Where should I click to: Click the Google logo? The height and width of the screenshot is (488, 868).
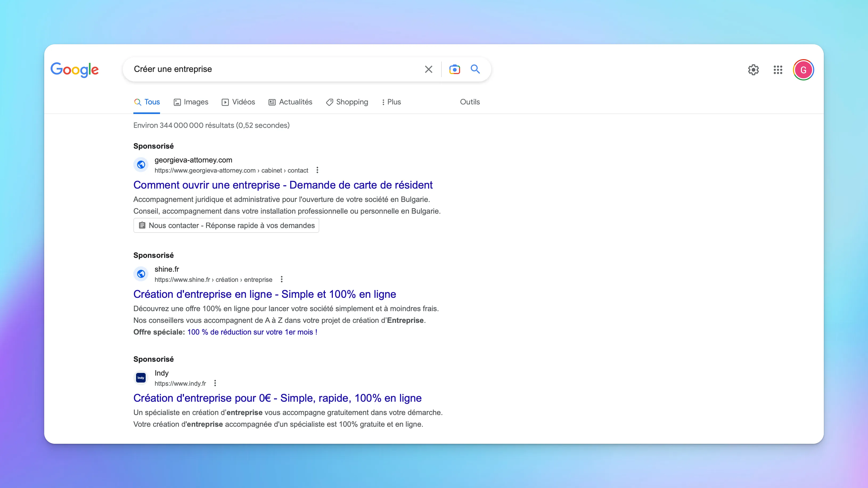coord(75,70)
